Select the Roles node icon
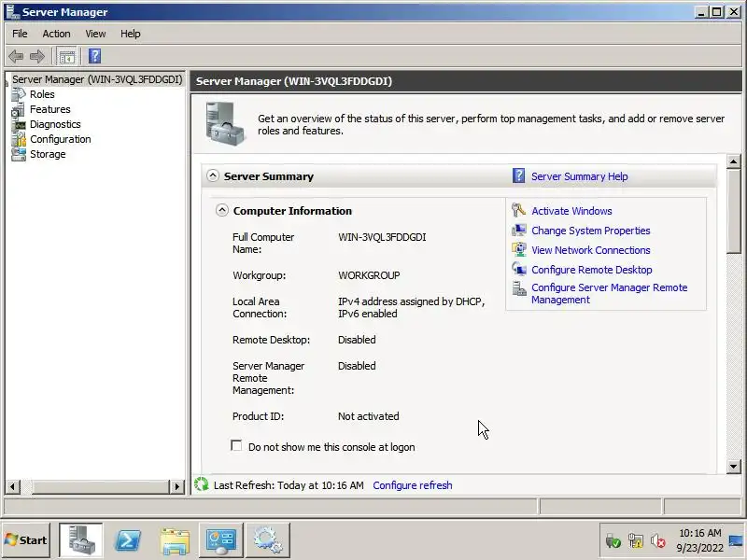This screenshot has height=560, width=747. [19, 94]
